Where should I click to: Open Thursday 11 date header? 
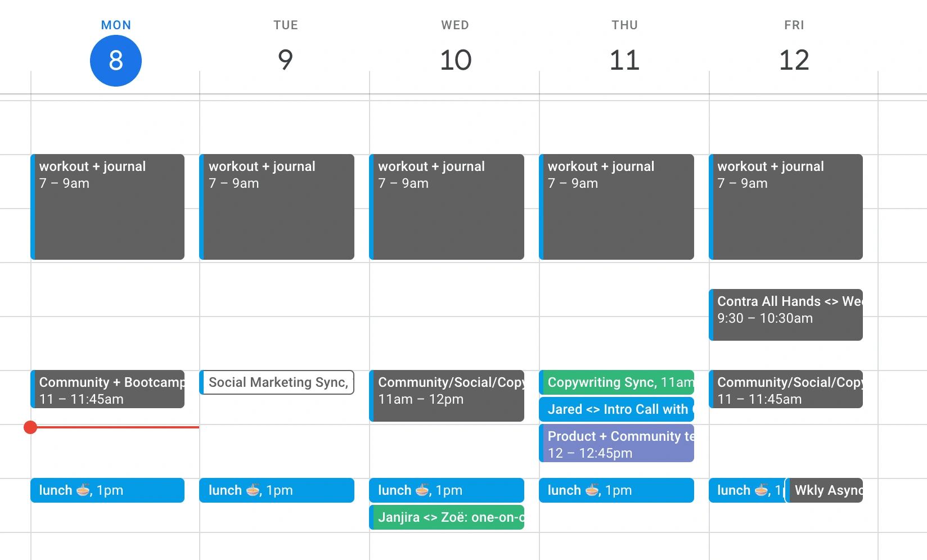(625, 60)
